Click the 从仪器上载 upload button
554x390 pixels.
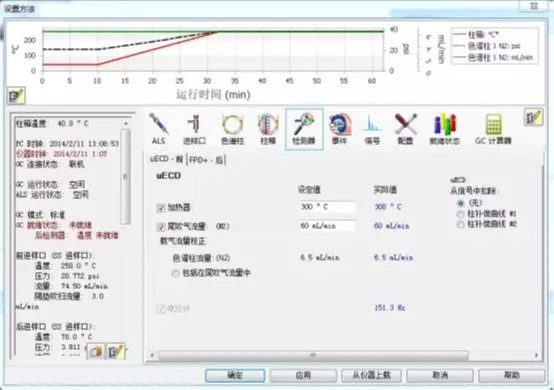371,375
